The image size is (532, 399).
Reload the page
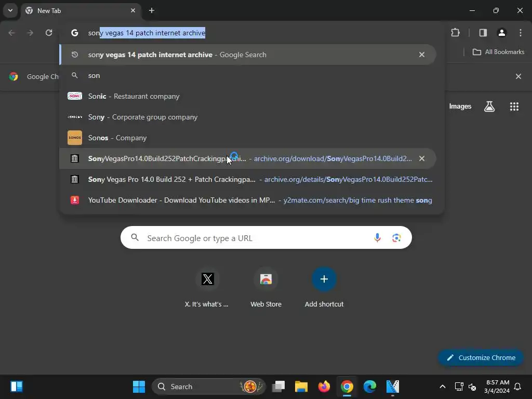click(x=49, y=33)
